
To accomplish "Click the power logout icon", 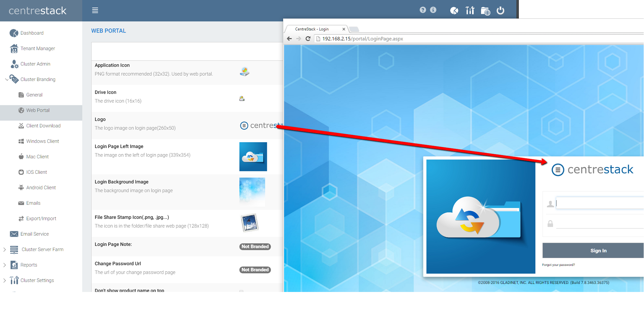I will pos(501,10).
